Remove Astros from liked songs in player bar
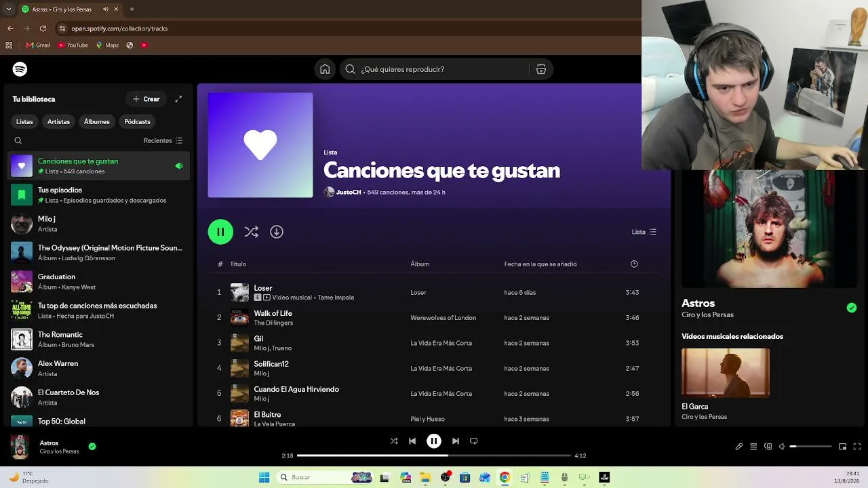Image resolution: width=868 pixels, height=488 pixels. pos(92,447)
